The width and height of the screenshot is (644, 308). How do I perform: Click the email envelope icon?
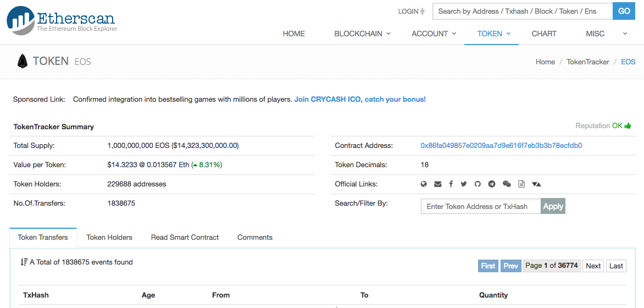tap(437, 184)
